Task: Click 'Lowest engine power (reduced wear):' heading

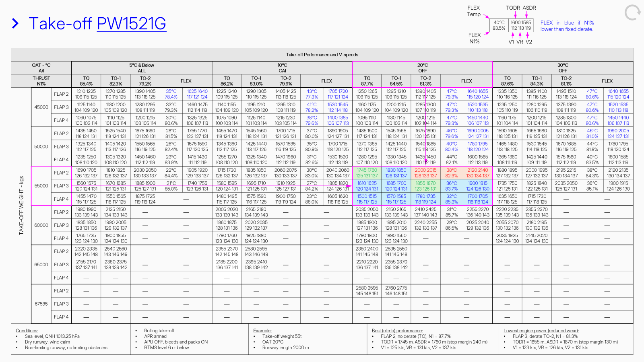Action: pos(541,331)
